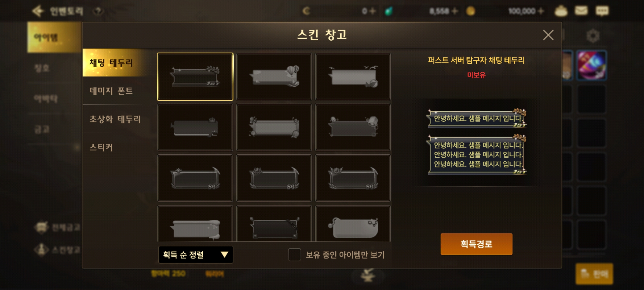This screenshot has width=644, height=290.
Task: Enable 보유 중인 아이템만 보기 checkbox
Action: (294, 255)
